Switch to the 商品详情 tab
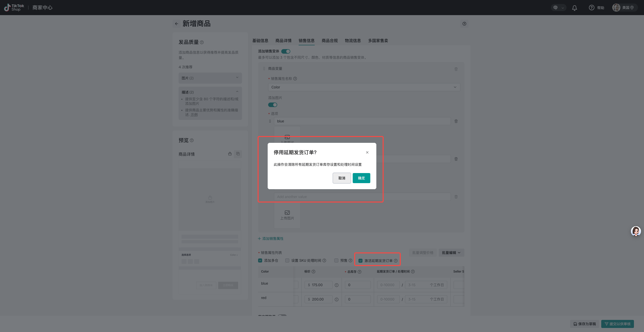This screenshot has height=332, width=644. click(x=283, y=41)
